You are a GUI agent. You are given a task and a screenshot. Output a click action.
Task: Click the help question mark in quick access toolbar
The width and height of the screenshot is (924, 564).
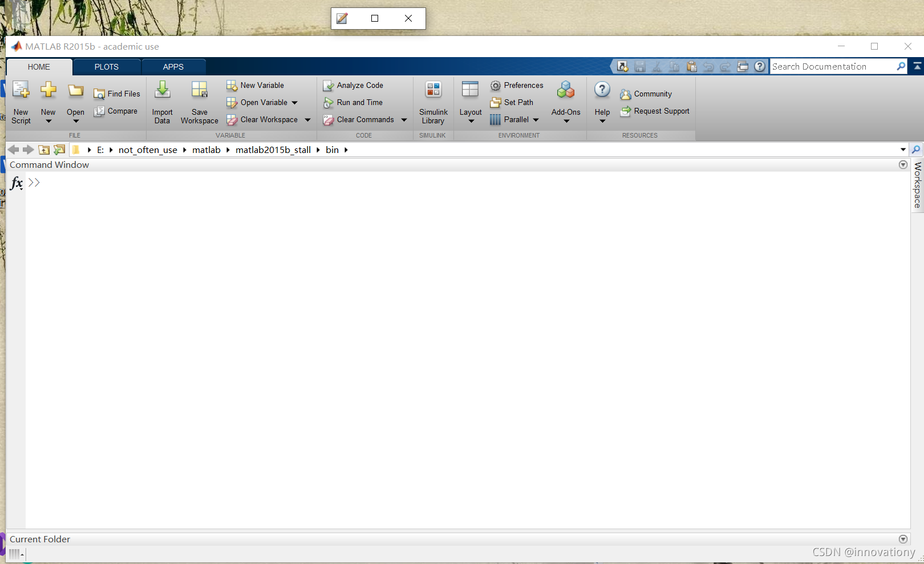pos(760,67)
